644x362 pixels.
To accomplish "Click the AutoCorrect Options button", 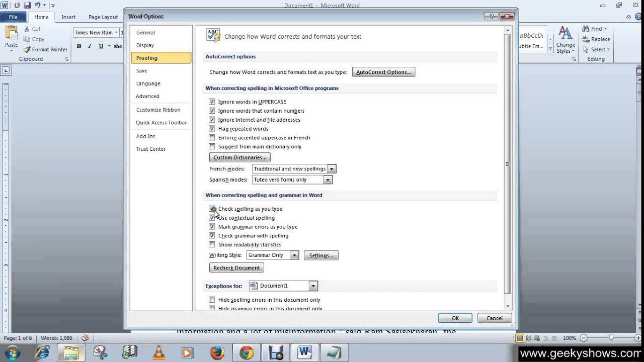I will click(383, 72).
